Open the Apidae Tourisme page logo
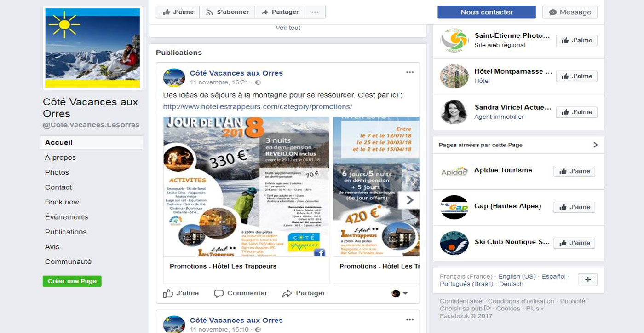Screen dimensions: 644x333 click(454, 171)
